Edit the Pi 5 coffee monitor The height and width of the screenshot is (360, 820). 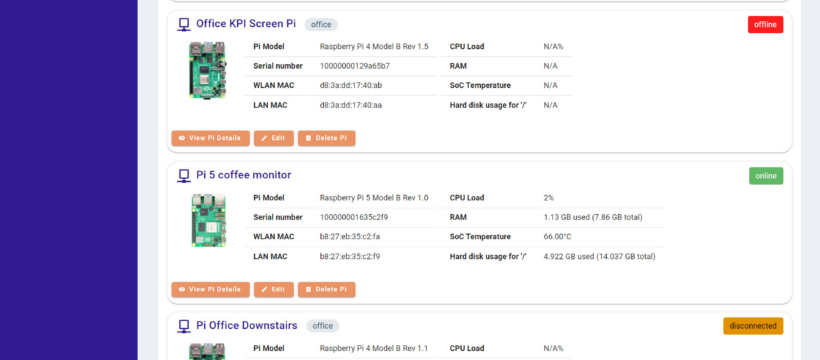(274, 289)
